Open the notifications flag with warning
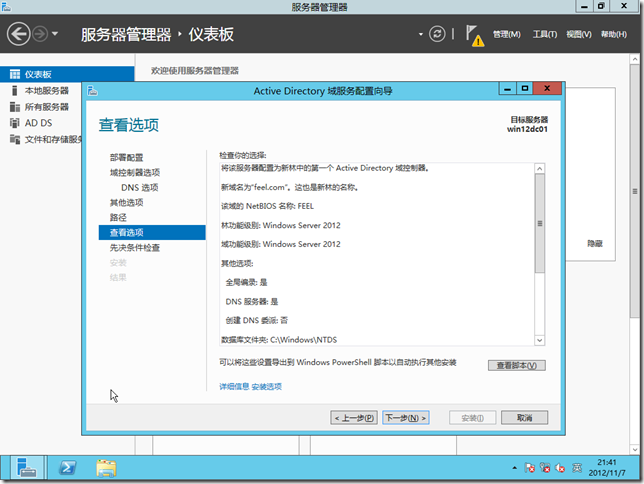The width and height of the screenshot is (644, 484). point(474,35)
